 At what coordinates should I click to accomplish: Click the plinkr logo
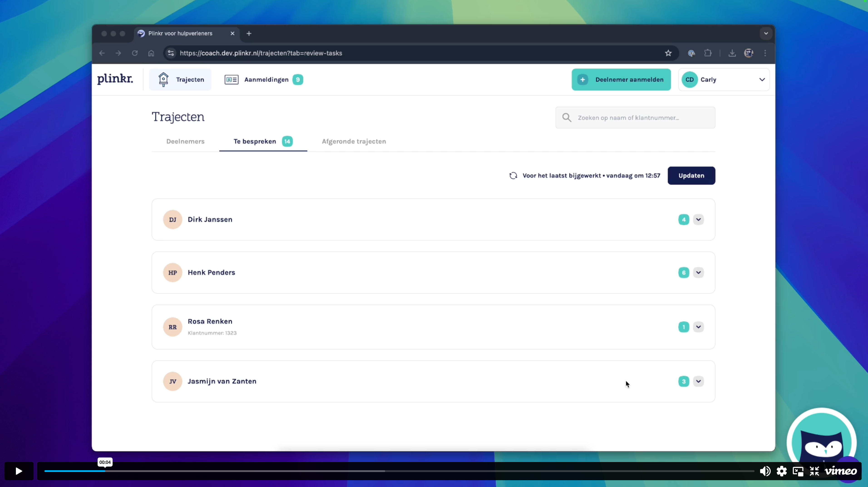115,79
